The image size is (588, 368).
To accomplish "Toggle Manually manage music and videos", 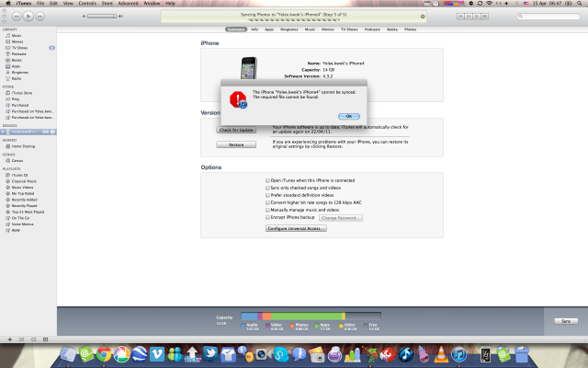I will 267,210.
